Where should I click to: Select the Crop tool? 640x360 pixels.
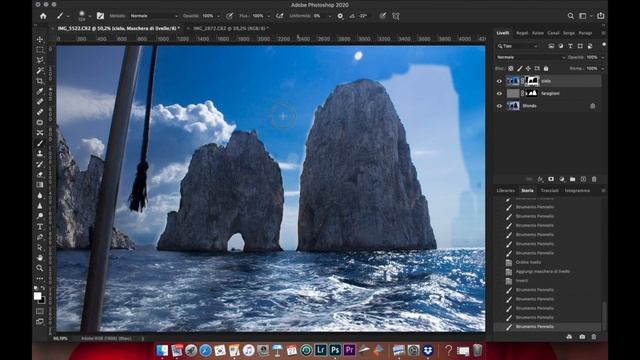click(x=40, y=81)
